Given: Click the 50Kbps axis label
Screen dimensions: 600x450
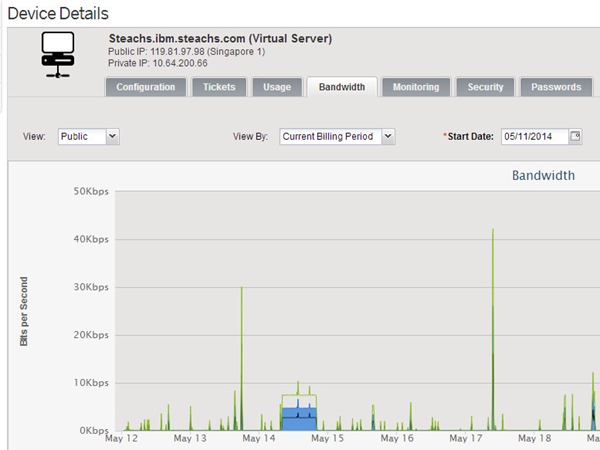Looking at the screenshot, I should point(91,191).
